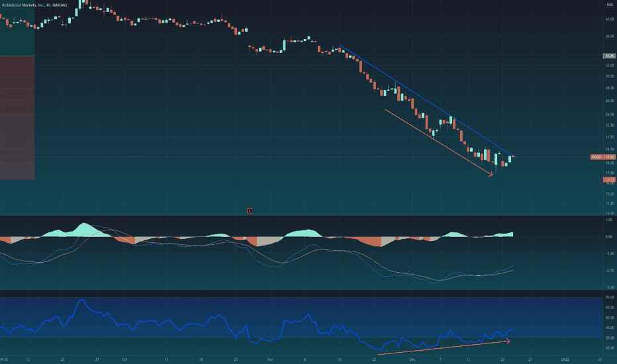Click the 13.40 level on the price axis
Screen dimensions: 617x364
[x=610, y=213]
